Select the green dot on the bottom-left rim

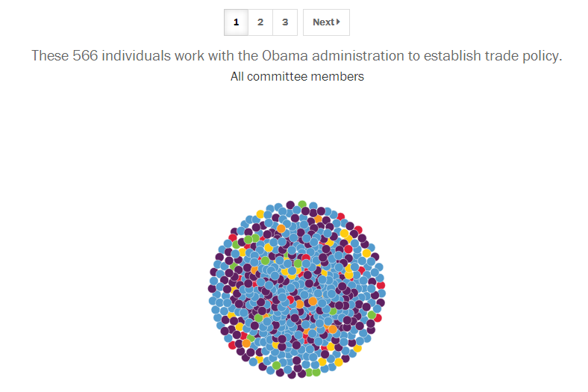point(276,365)
